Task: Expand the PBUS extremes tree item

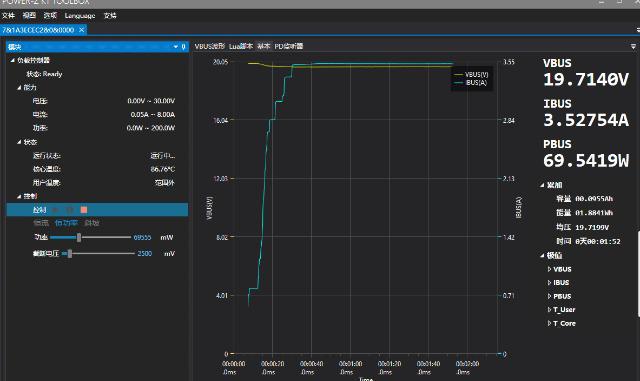Action: (549, 296)
